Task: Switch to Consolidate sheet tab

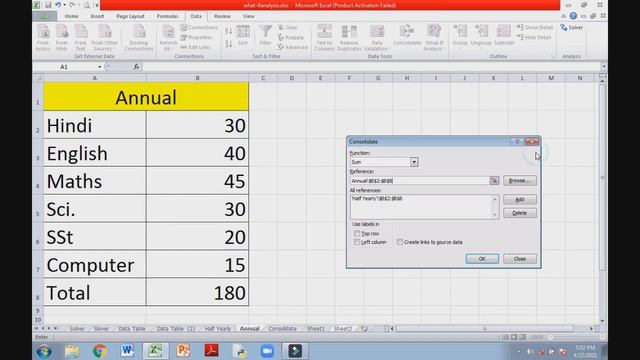Action: (x=282, y=329)
